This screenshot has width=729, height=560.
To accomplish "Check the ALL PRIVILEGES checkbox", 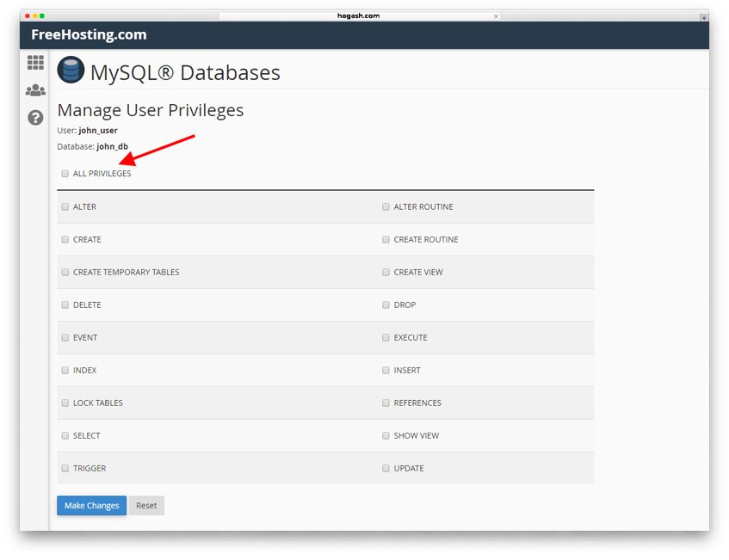I will (x=65, y=174).
